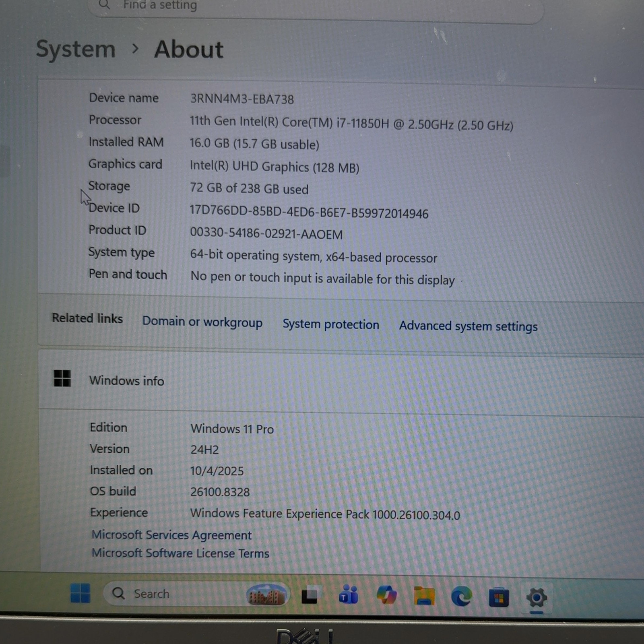The width and height of the screenshot is (644, 644).
Task: Click the About page heading
Action: click(x=189, y=50)
